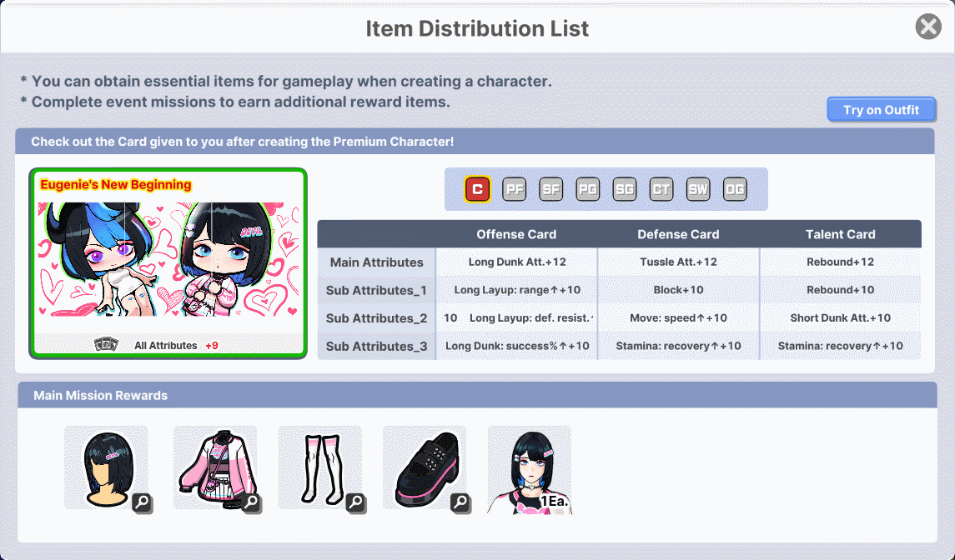955x560 pixels.
Task: Magnify the pink jacket outfit reward
Action: [x=251, y=502]
